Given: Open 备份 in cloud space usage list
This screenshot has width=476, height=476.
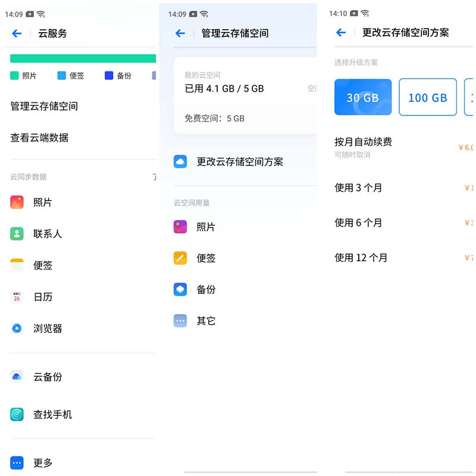Looking at the screenshot, I should point(206,290).
